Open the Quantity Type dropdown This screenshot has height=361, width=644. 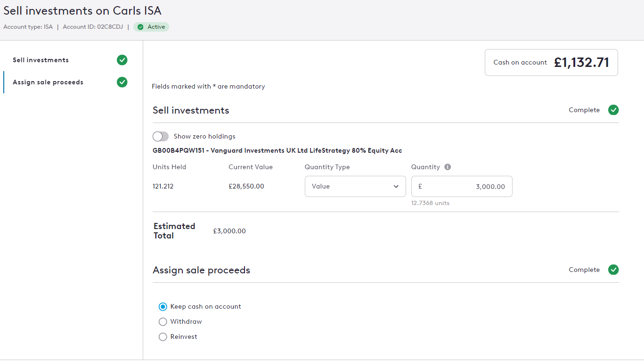tap(355, 186)
